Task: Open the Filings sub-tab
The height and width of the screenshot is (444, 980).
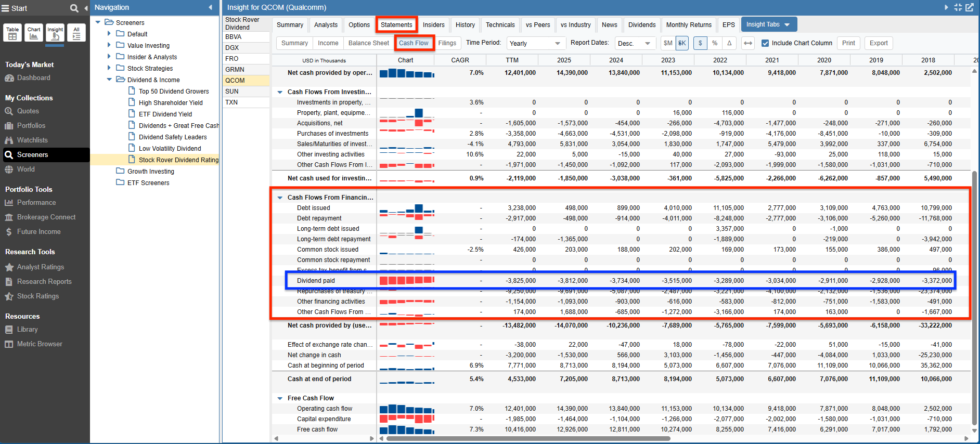Action: [x=447, y=43]
